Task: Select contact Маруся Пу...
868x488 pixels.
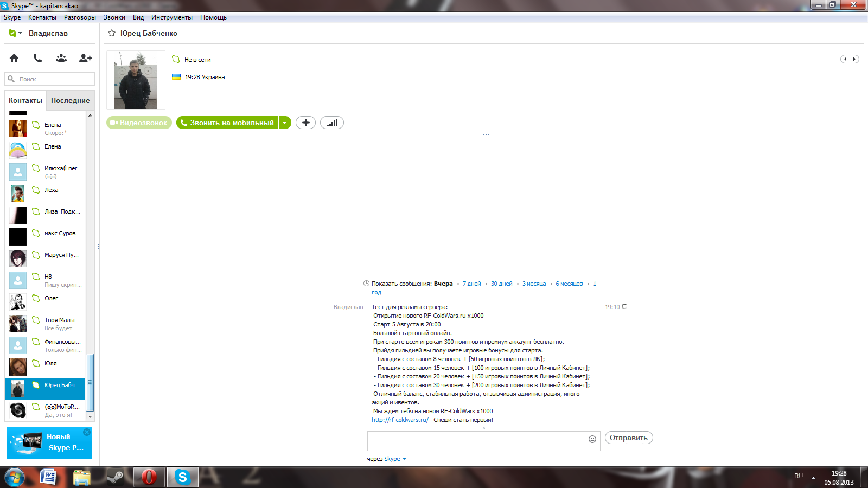Action: (45, 259)
